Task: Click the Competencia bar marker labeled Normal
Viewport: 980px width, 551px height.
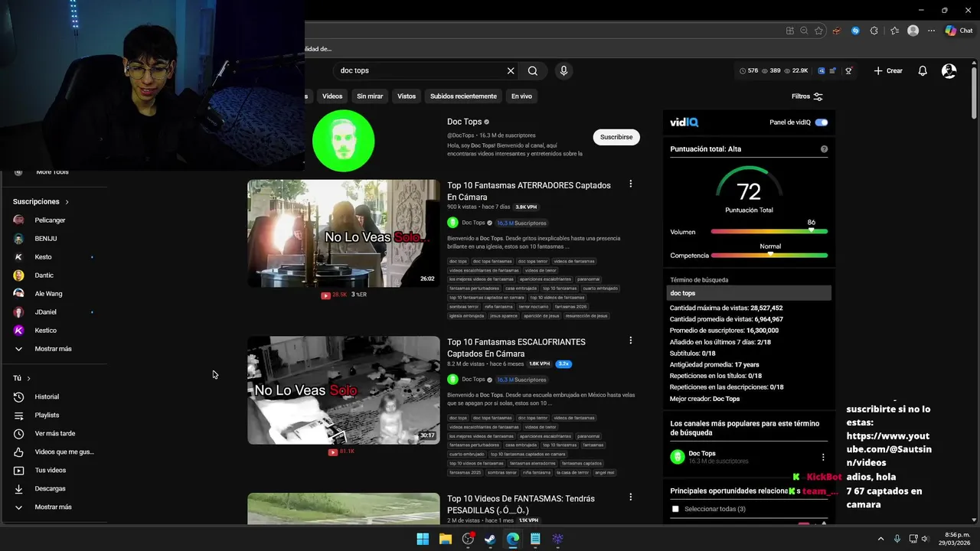Action: (770, 254)
